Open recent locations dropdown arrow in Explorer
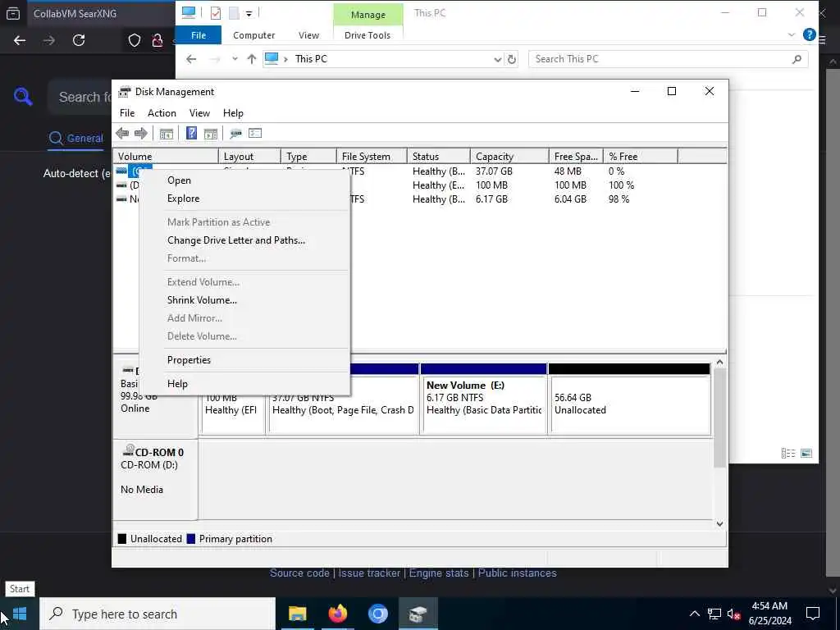 point(235,59)
